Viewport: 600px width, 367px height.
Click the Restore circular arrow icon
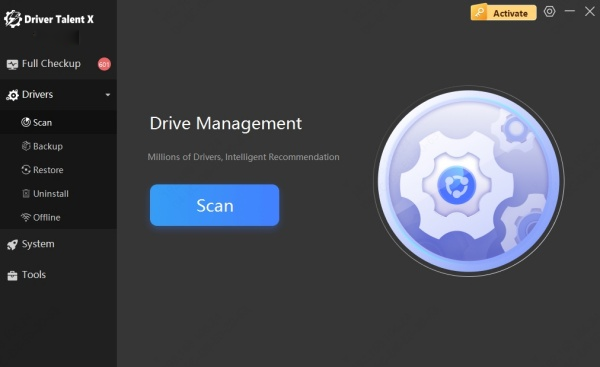[x=26, y=170]
